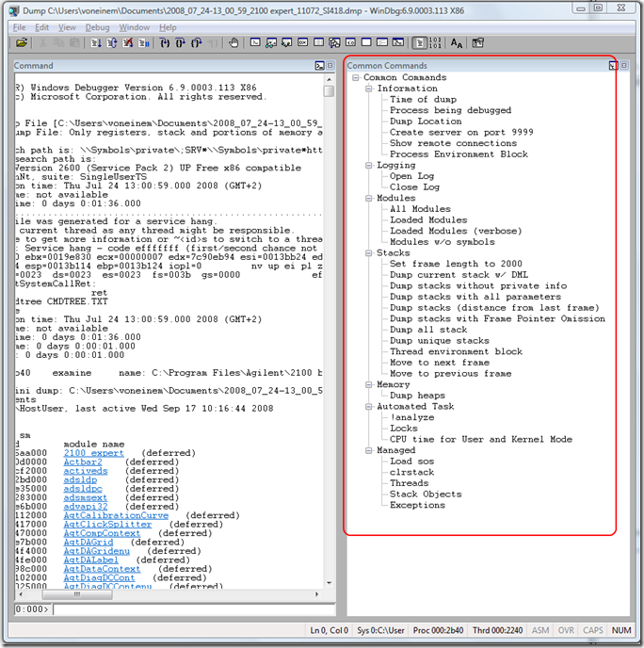Viewport: 644px width, 648px height.
Task: Collapse the Logging tree node
Action: pos(368,166)
